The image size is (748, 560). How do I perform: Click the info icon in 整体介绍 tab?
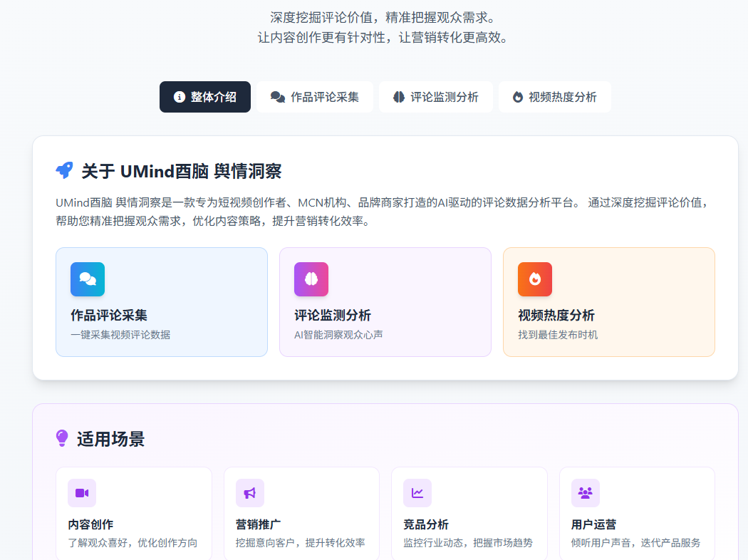pos(180,97)
